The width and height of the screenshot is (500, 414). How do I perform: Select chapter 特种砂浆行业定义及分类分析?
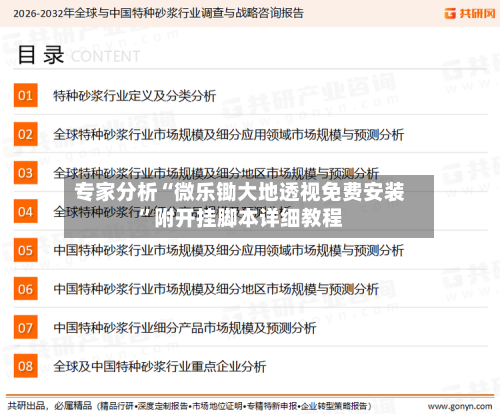(x=135, y=96)
